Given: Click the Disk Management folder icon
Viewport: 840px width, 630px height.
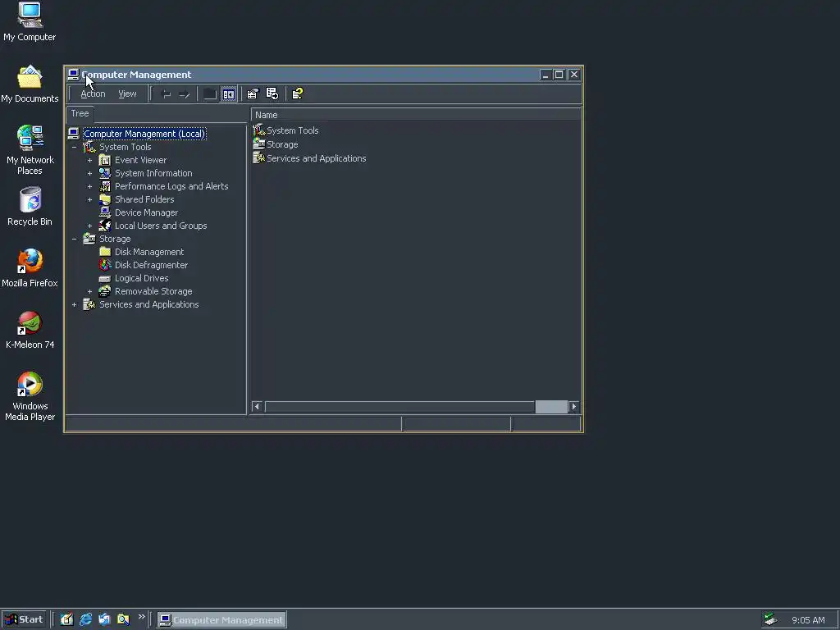Looking at the screenshot, I should [105, 252].
